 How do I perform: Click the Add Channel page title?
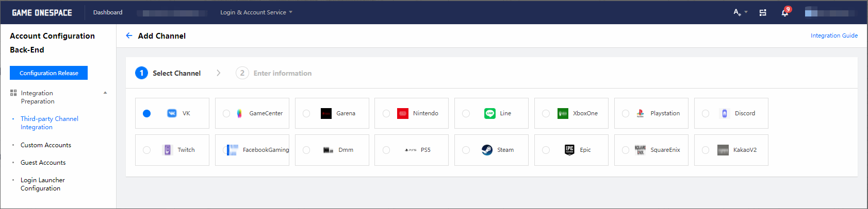coord(162,36)
